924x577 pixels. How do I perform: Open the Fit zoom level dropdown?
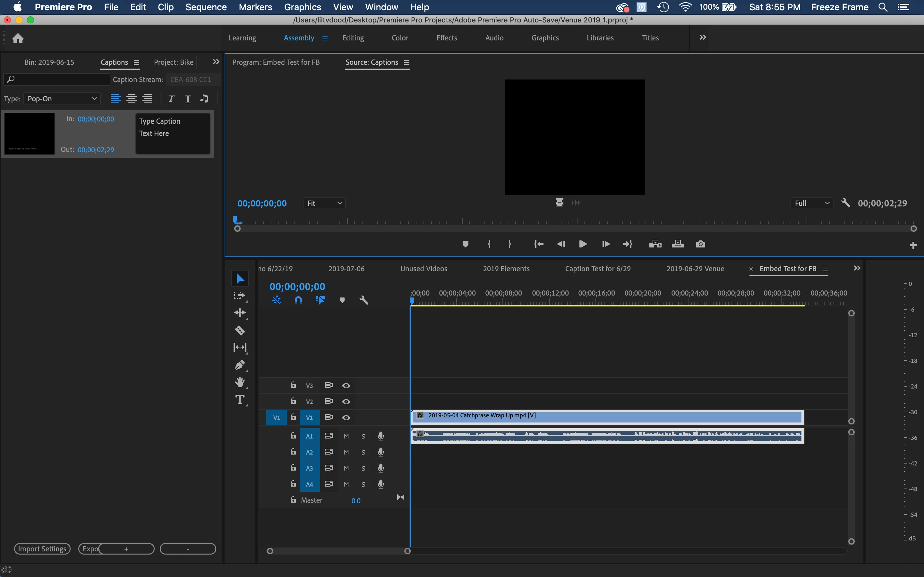[324, 204]
